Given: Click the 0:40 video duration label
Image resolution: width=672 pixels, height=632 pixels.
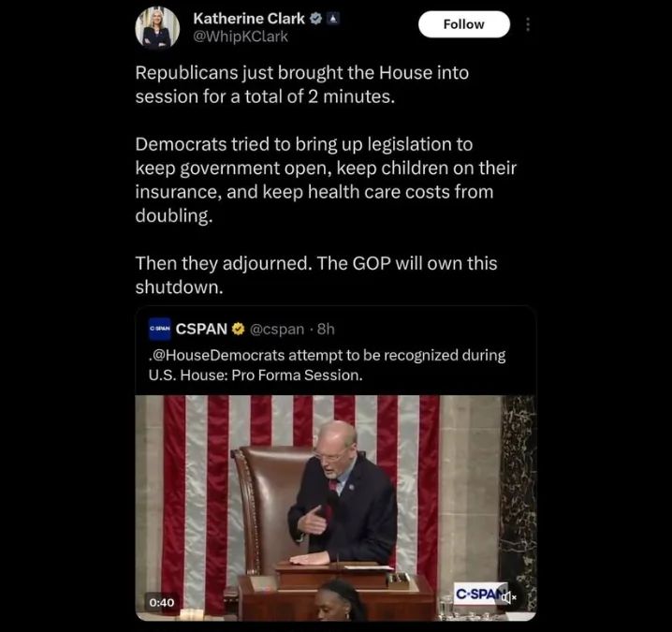Looking at the screenshot, I should tap(162, 602).
